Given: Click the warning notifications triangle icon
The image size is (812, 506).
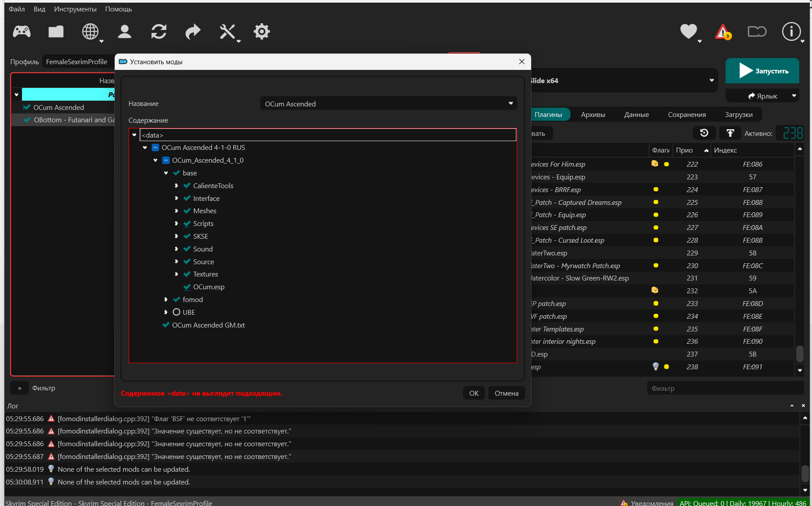Looking at the screenshot, I should [x=723, y=32].
